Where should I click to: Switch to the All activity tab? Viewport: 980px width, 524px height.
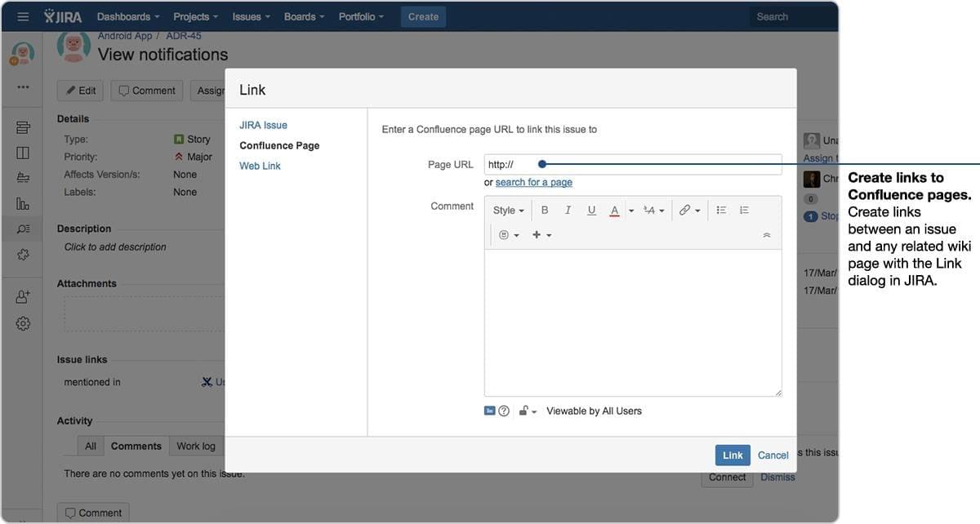(91, 446)
